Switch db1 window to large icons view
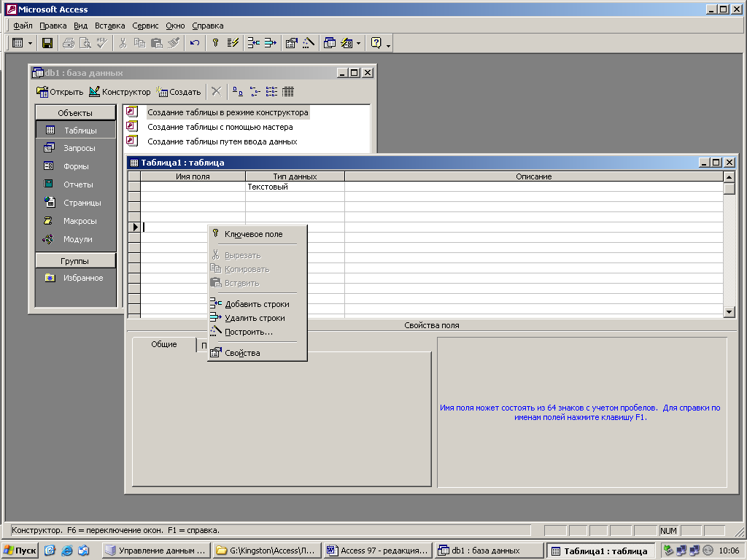Viewport: 747px width, 560px height. pyautogui.click(x=238, y=91)
